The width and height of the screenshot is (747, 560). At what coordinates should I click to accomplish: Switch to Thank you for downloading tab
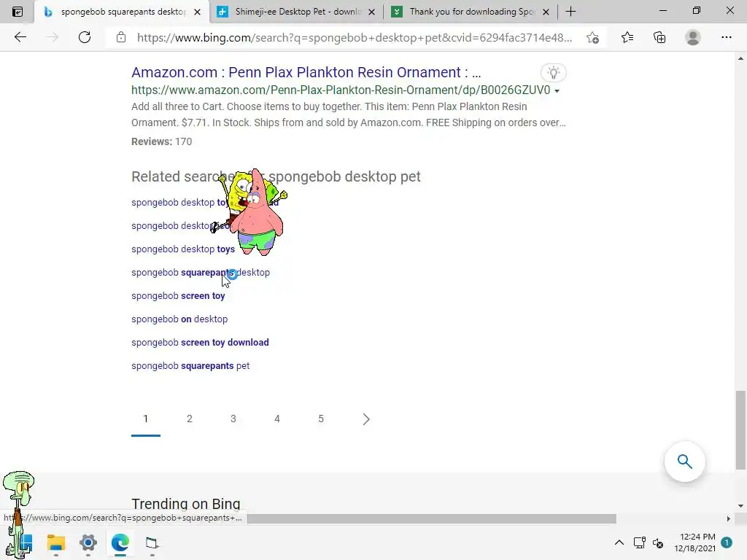(x=472, y=12)
